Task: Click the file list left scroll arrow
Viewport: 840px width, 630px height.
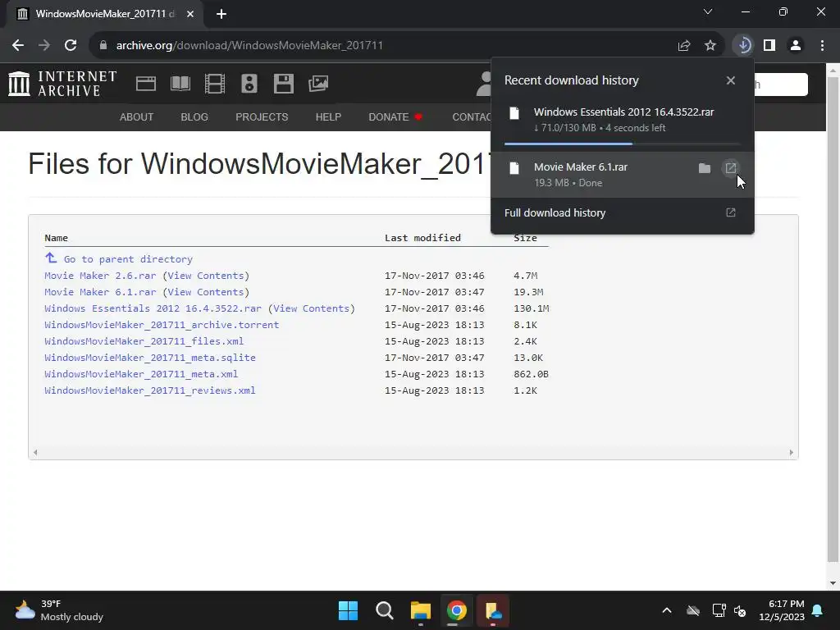Action: [x=35, y=453]
